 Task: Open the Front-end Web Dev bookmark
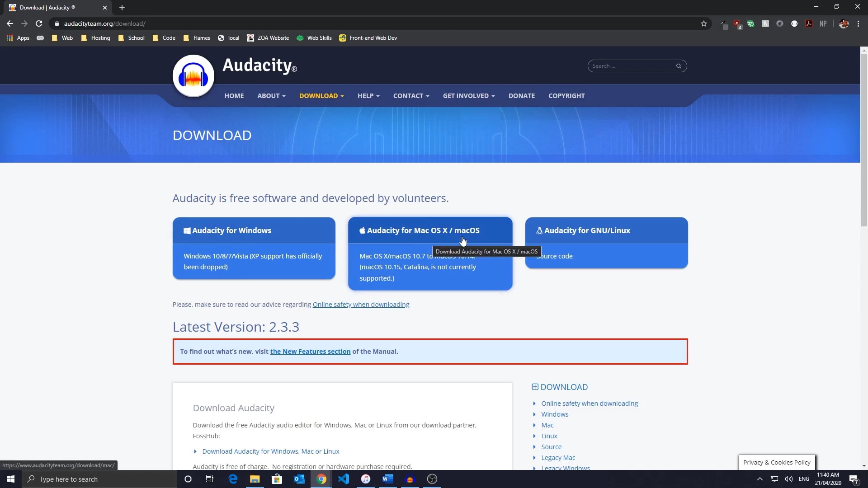click(x=368, y=38)
